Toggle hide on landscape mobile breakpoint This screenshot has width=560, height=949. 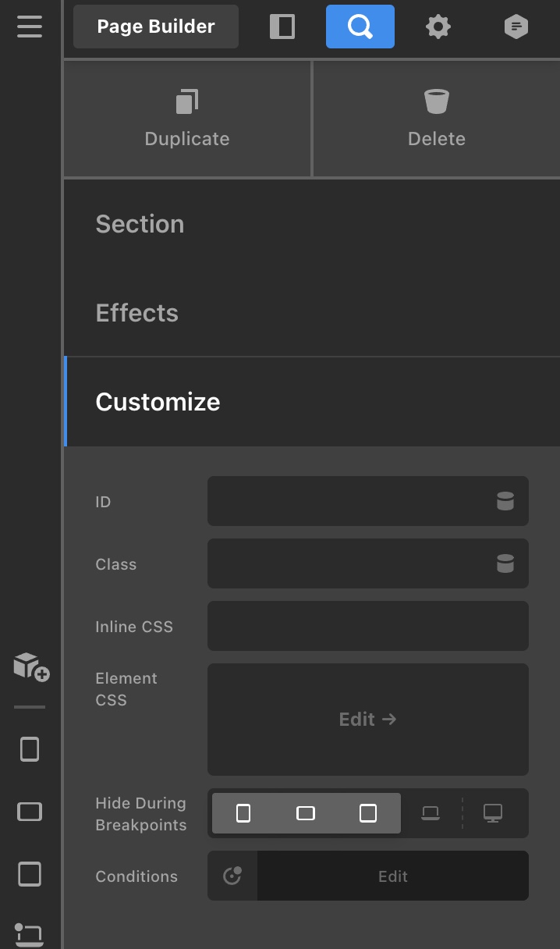pos(306,813)
